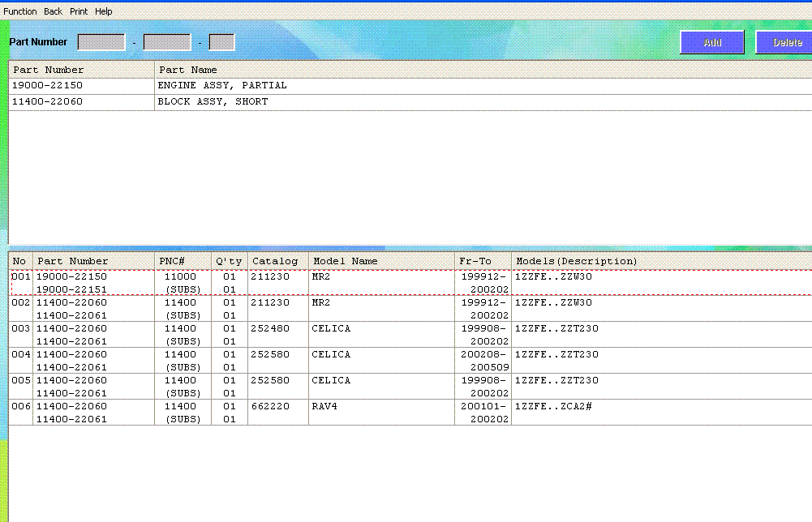Image resolution: width=812 pixels, height=522 pixels.
Task: Click the Fr-To column header
Action: click(483, 261)
